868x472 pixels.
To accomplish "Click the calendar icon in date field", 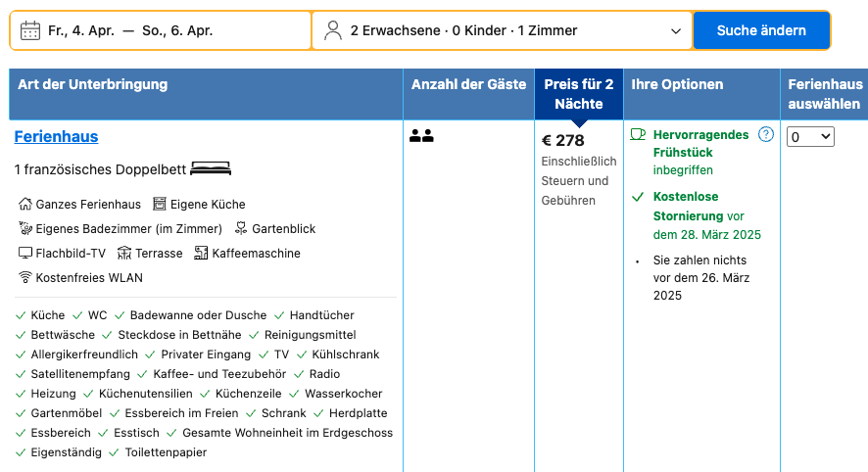I will (30, 30).
